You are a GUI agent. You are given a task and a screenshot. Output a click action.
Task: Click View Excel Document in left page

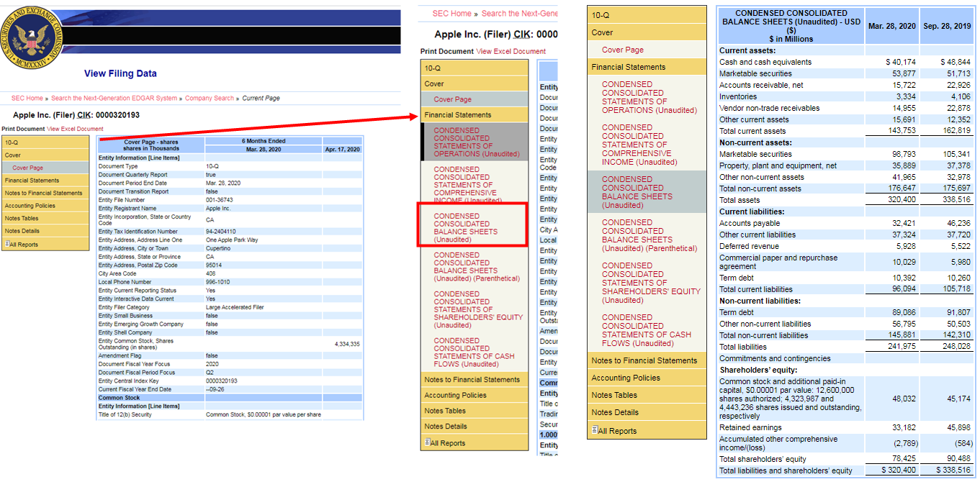pyautogui.click(x=75, y=129)
